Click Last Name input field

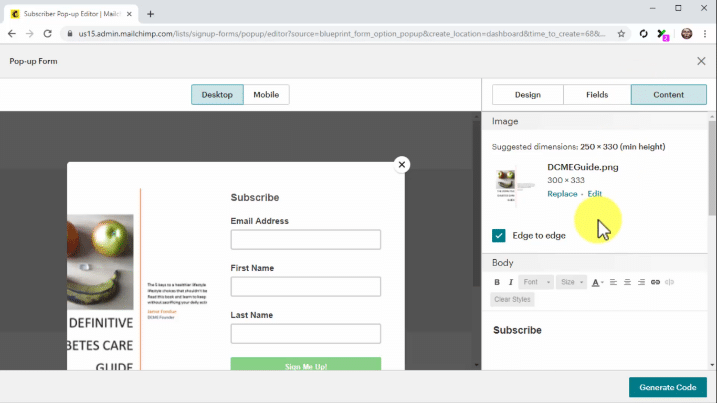coord(305,334)
